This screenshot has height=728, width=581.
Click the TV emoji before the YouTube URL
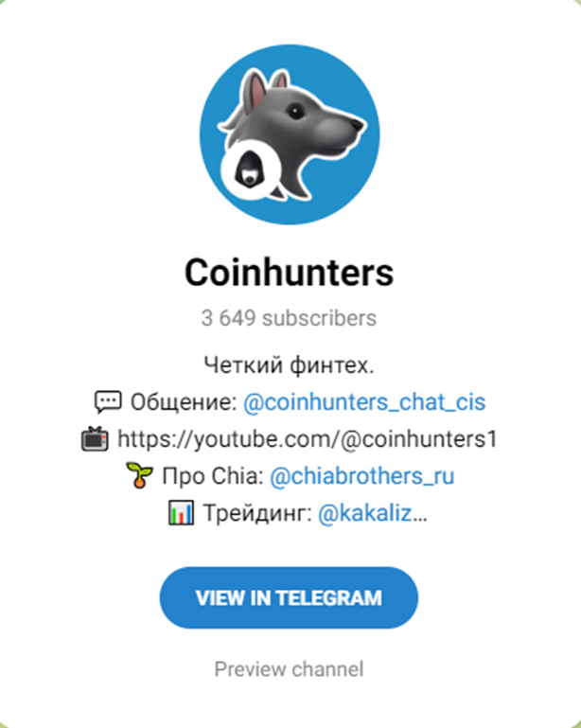click(96, 438)
